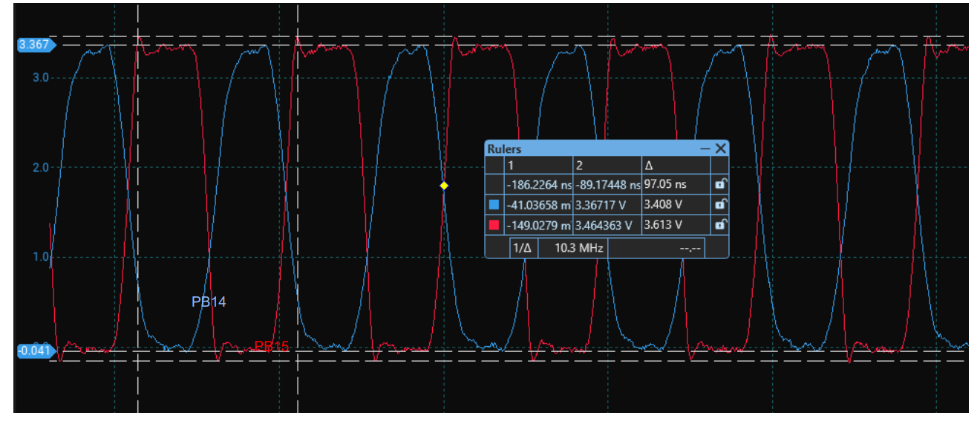Toggle lock on the blue channel ruler row
The height and width of the screenshot is (424, 980).
(x=719, y=204)
